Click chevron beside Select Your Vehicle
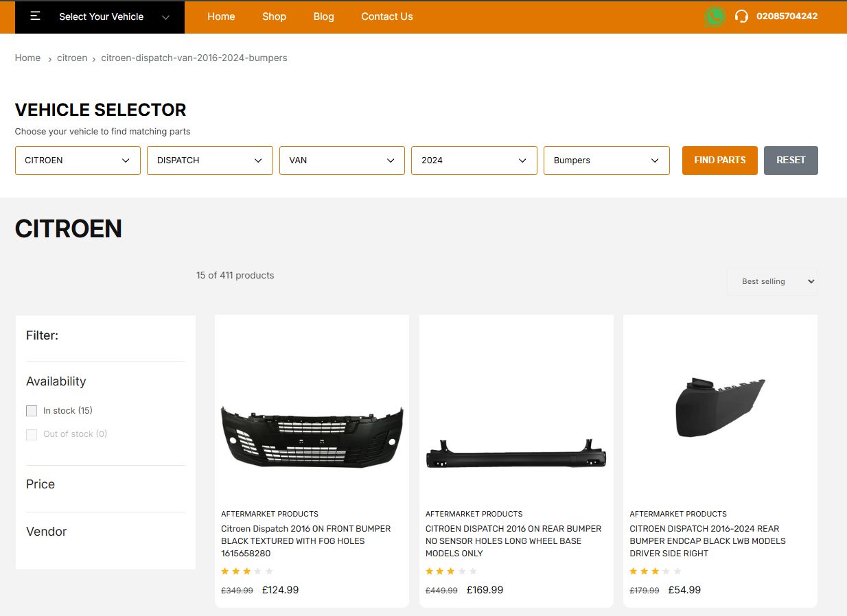The width and height of the screenshot is (847, 616). tap(165, 17)
